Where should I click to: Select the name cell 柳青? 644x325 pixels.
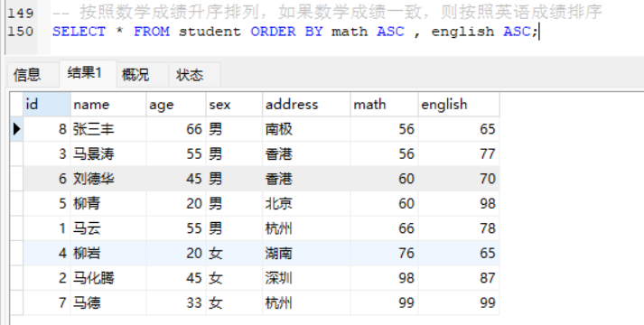pos(108,203)
